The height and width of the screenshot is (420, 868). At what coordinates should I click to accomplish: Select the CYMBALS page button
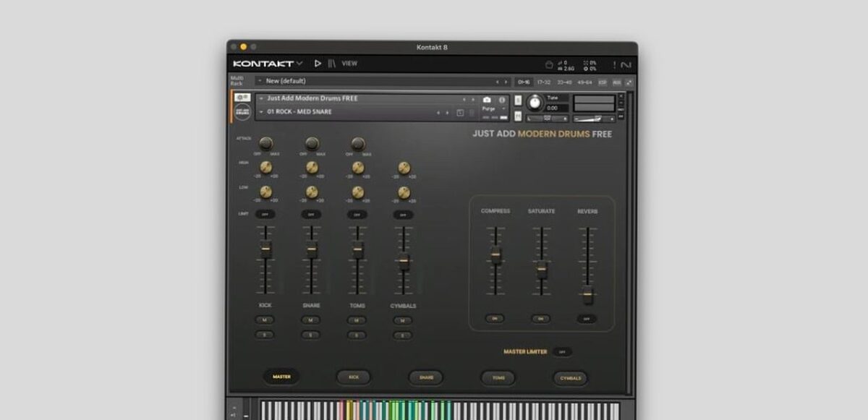570,377
